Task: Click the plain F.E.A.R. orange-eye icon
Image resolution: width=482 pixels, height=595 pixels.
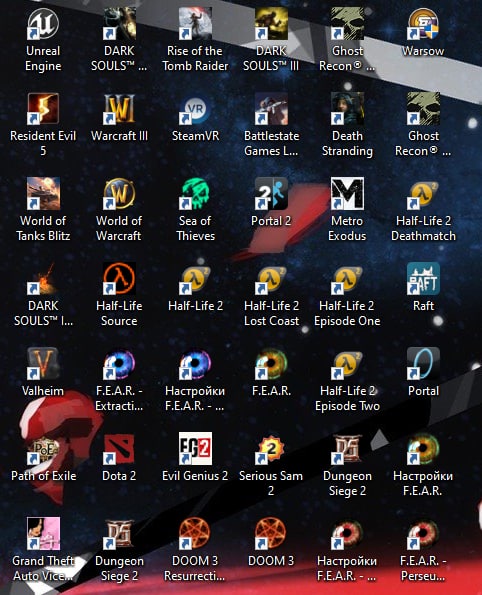Action: [271, 364]
